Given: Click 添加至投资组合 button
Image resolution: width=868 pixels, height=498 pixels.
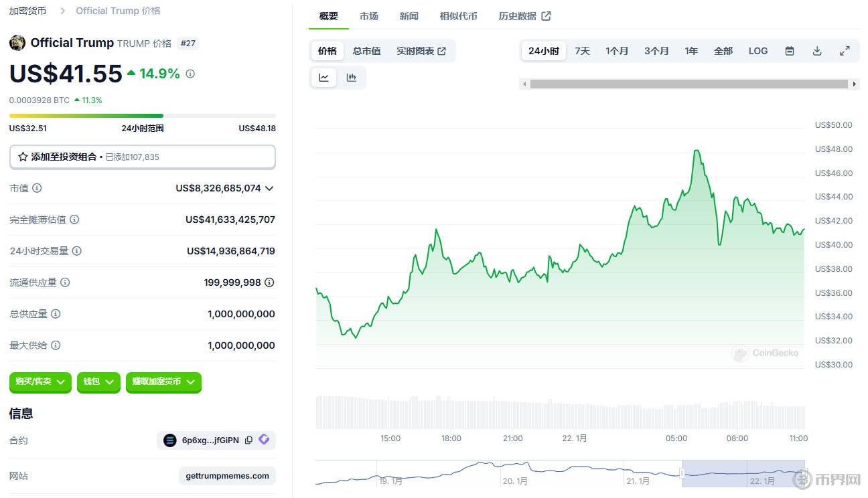Looking at the screenshot, I should 143,157.
